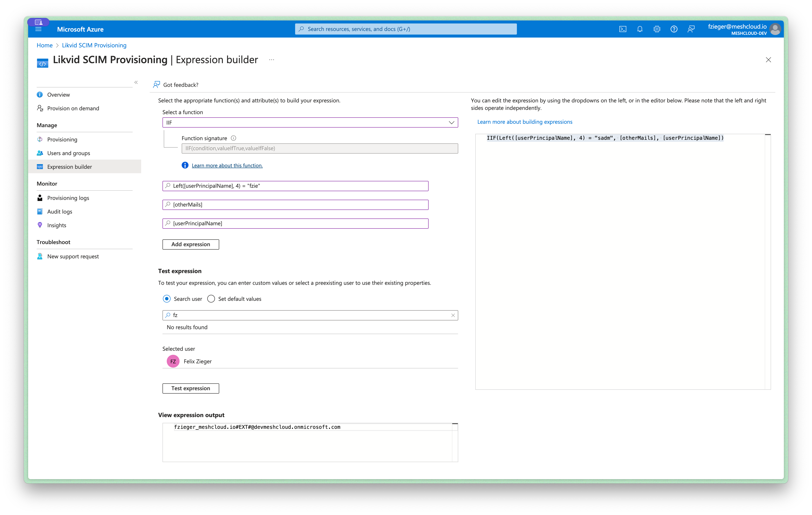
Task: Open the more options ellipsis menu
Action: (x=271, y=60)
